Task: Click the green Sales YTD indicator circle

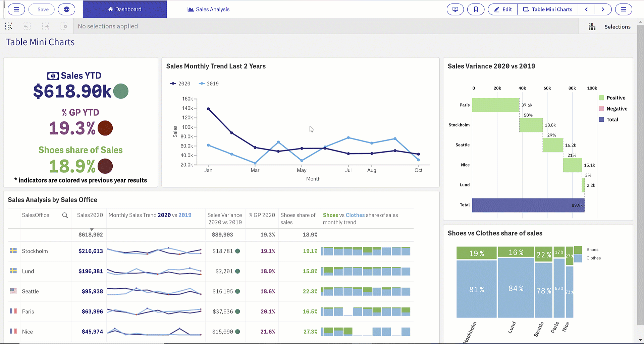Action: [x=121, y=91]
